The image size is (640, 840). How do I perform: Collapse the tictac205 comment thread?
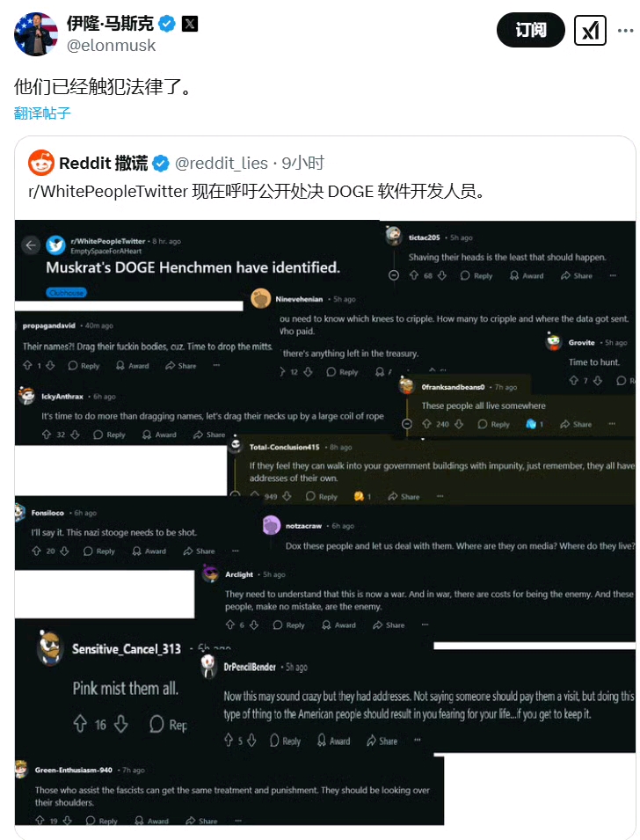click(394, 275)
